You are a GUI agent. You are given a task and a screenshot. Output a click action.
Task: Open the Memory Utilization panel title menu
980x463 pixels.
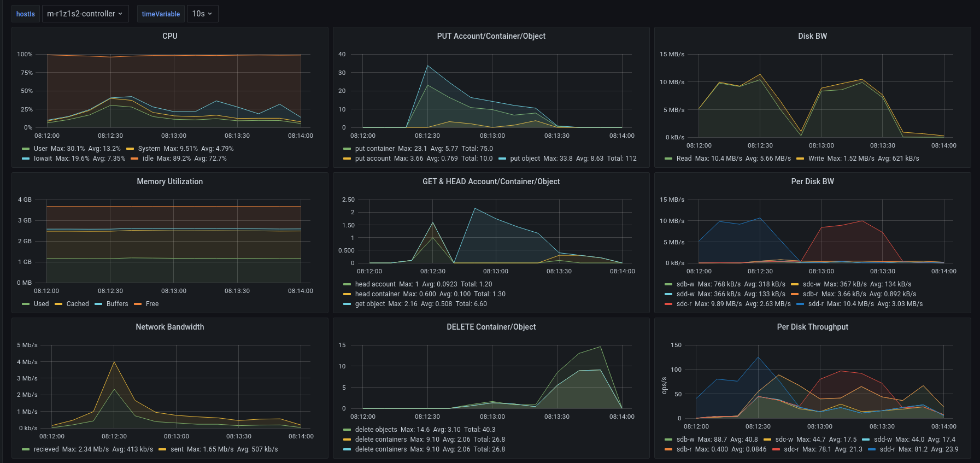169,181
